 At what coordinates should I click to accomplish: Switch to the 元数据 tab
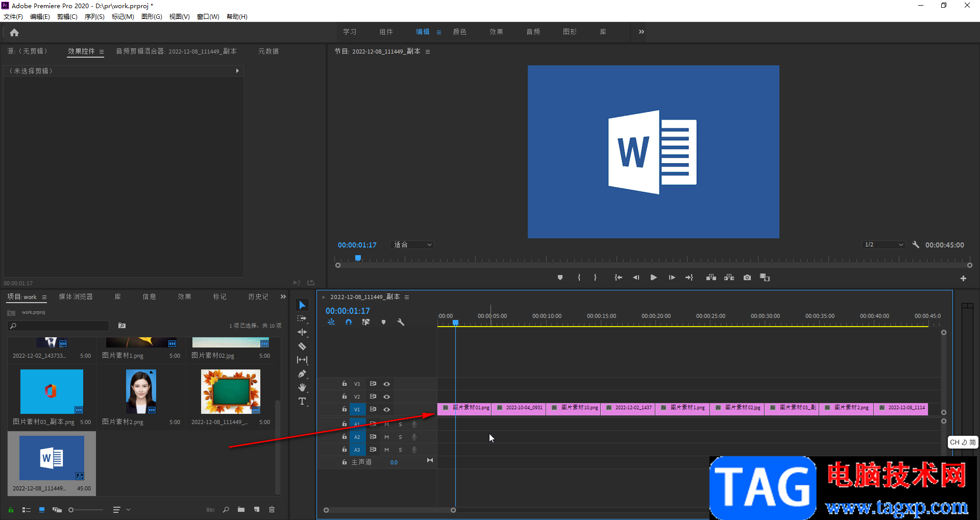(x=268, y=51)
